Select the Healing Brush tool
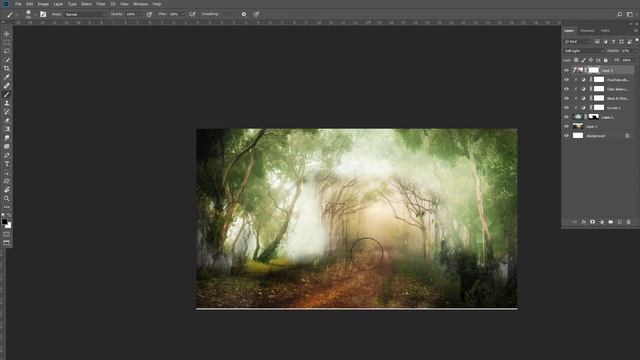The height and width of the screenshot is (360, 640). click(x=7, y=86)
